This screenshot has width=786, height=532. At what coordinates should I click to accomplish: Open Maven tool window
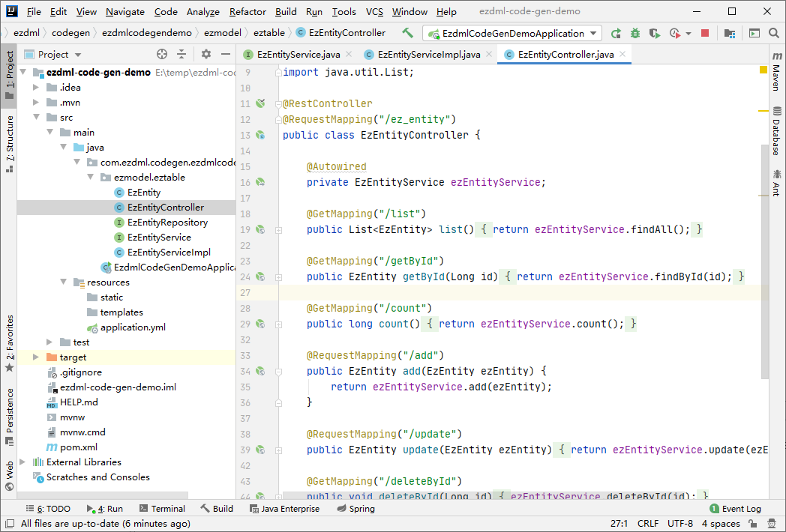(776, 70)
